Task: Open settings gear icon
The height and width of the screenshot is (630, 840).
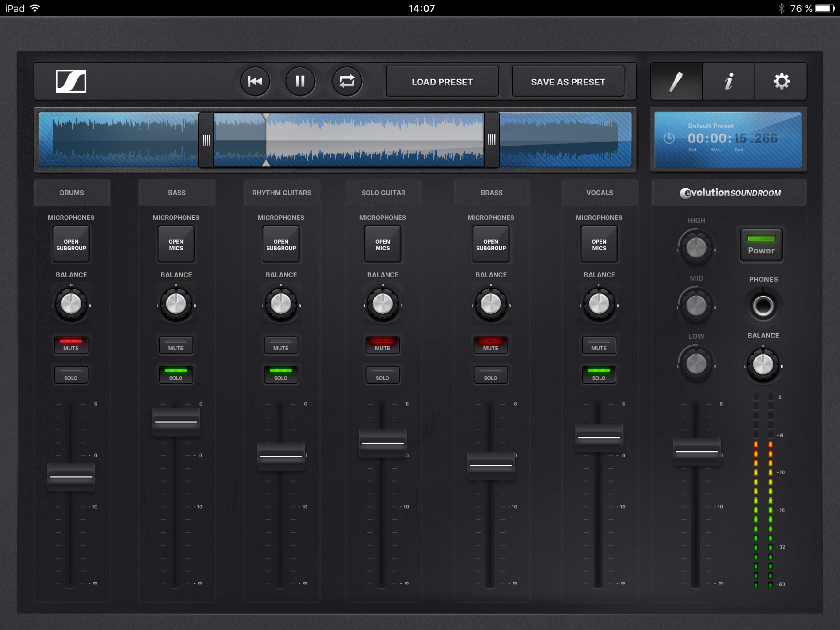Action: (x=781, y=81)
